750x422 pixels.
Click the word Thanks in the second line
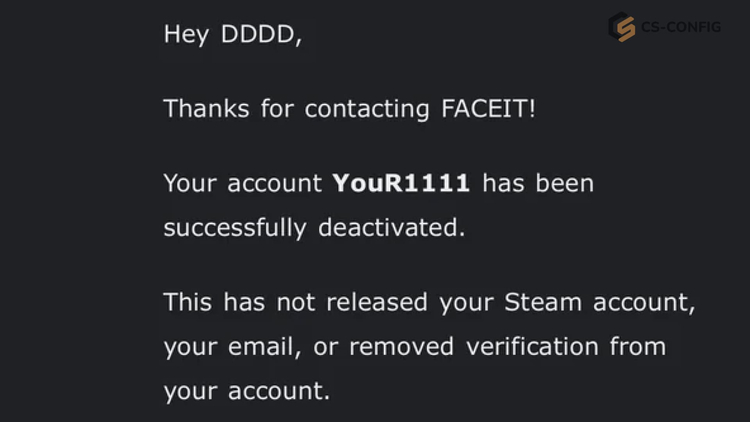pos(206,108)
